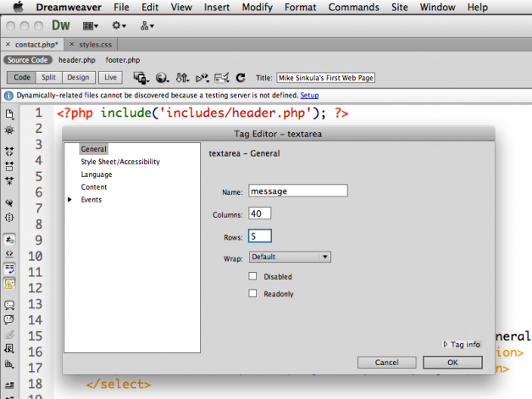Click the Name input field
Image resolution: width=532 pixels, height=399 pixels.
[x=298, y=191]
